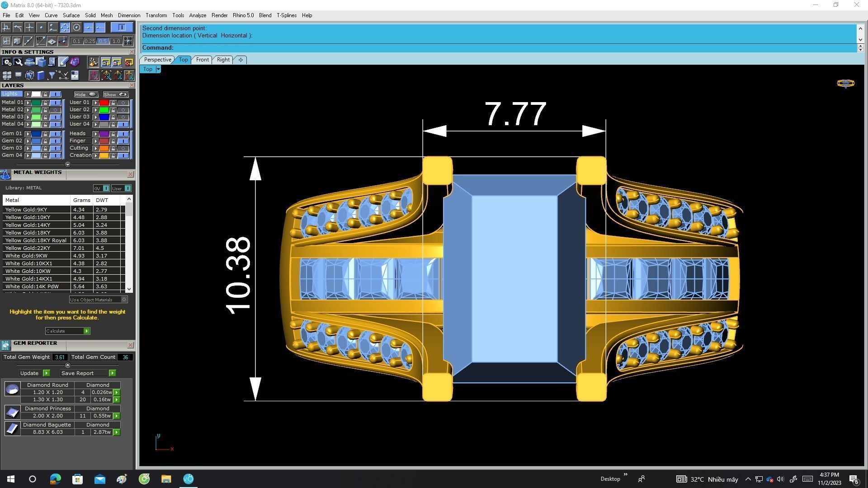Toggle the Cutting layer visibility switch
This screenshot has height=488, width=868.
point(123,148)
